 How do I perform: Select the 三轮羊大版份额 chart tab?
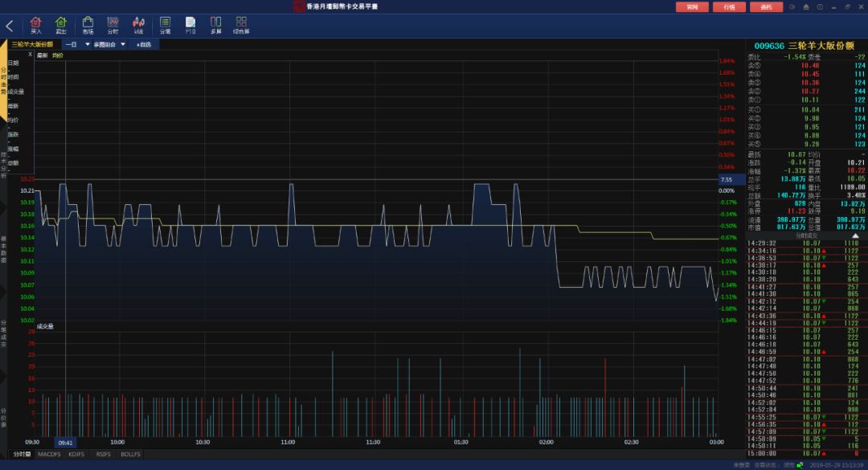33,44
